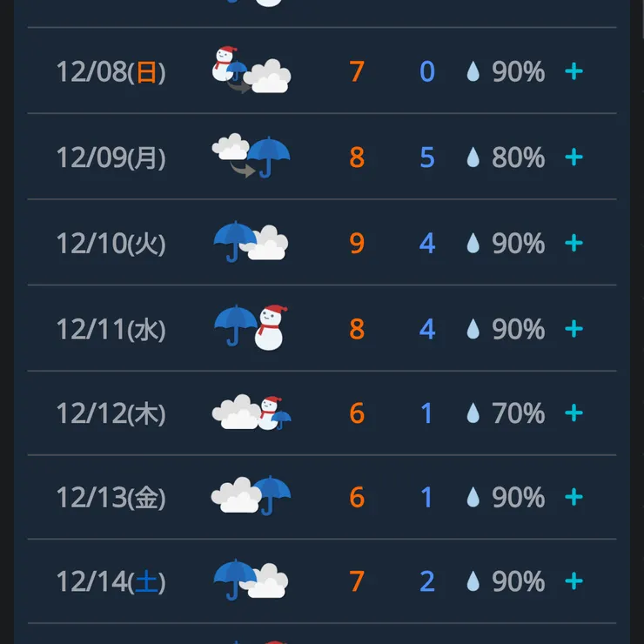
Task: Click the high temperature 9 on 12/10
Action: pos(357,243)
